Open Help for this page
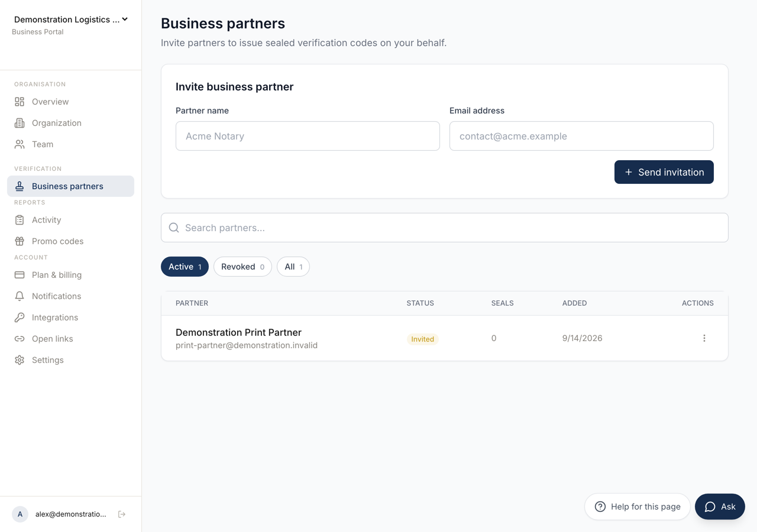Image resolution: width=757 pixels, height=532 pixels. click(638, 507)
